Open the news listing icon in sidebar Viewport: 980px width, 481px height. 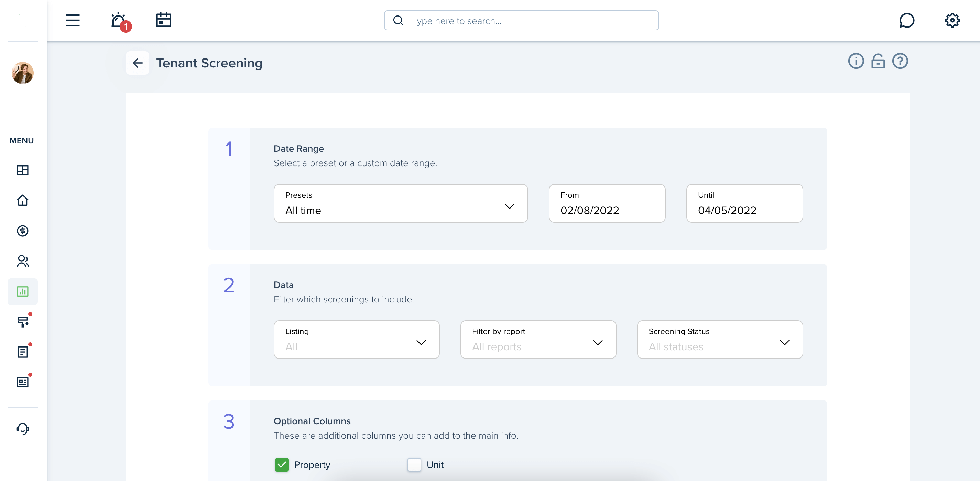pyautogui.click(x=23, y=382)
